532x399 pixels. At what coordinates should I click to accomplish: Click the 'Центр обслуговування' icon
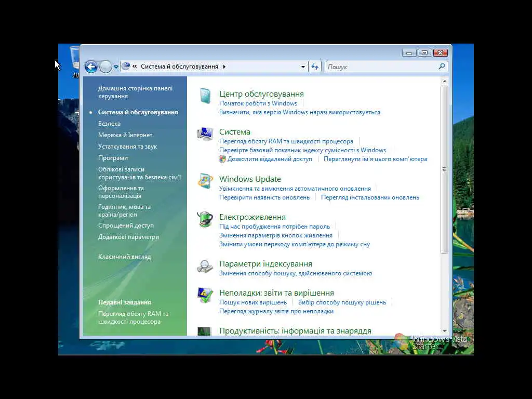(x=205, y=96)
